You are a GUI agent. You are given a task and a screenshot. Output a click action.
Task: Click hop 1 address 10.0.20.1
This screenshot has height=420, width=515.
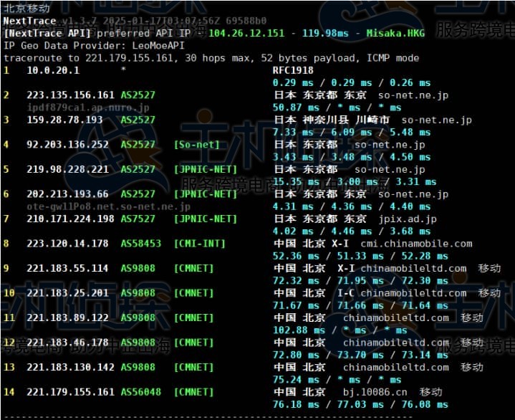[53, 70]
